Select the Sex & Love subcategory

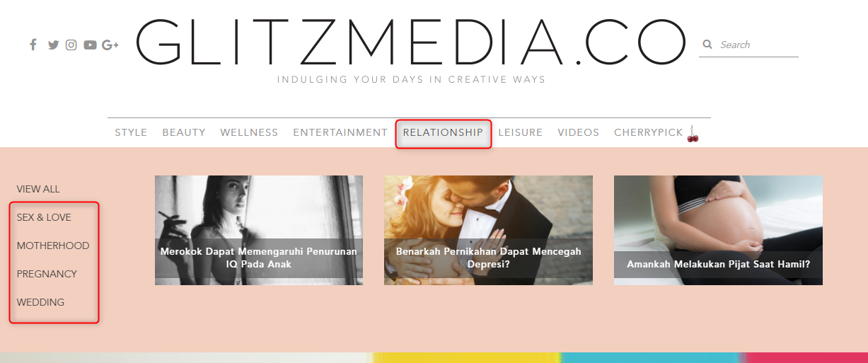click(44, 217)
